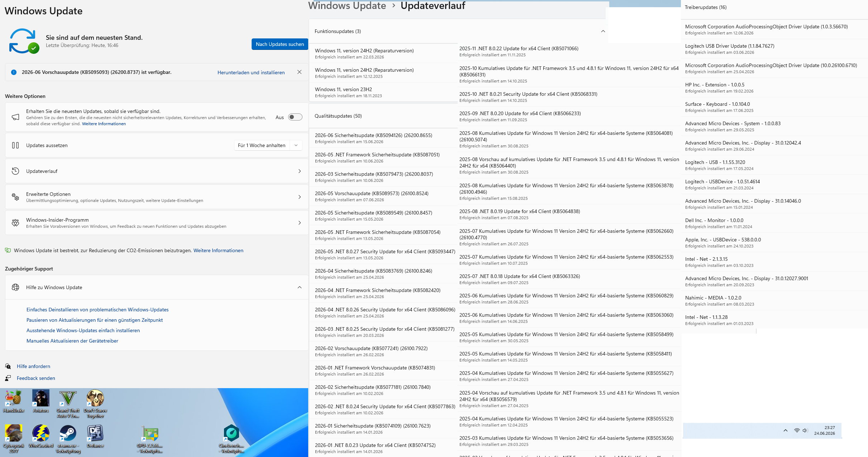Click the volume speaker icon in the tray

coord(805,430)
